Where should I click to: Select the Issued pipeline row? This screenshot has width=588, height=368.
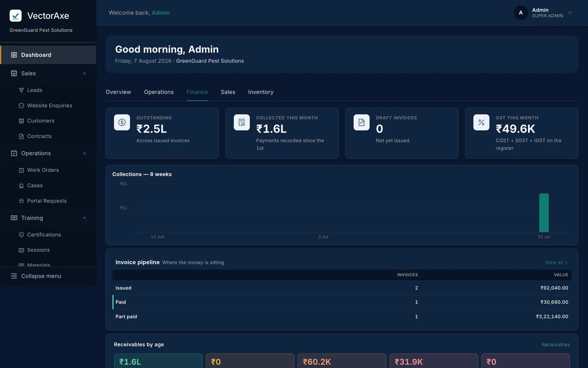(x=342, y=288)
